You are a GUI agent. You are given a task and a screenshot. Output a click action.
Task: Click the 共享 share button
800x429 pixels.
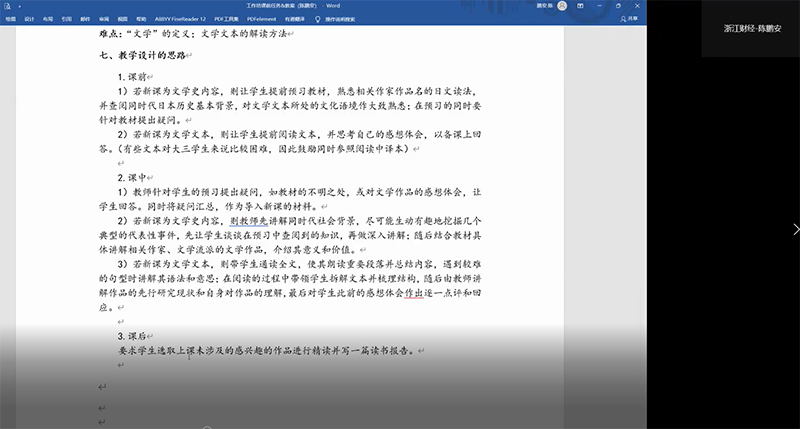tap(628, 18)
